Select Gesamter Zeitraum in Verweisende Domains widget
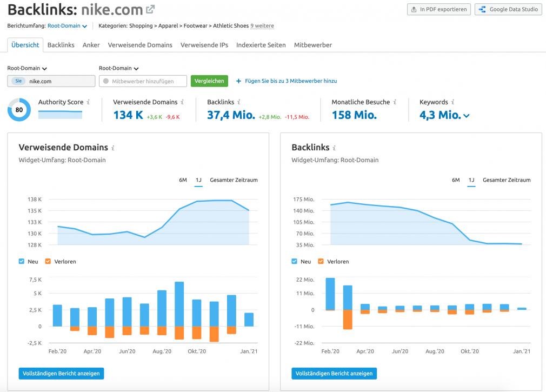This screenshot has height=392, width=546. [234, 180]
